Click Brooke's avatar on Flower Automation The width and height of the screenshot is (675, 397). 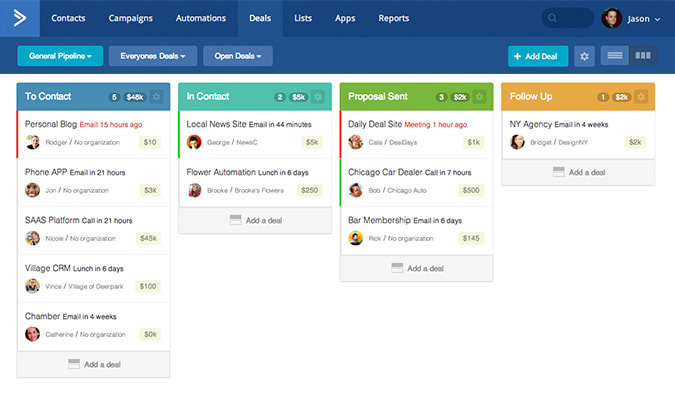click(194, 190)
